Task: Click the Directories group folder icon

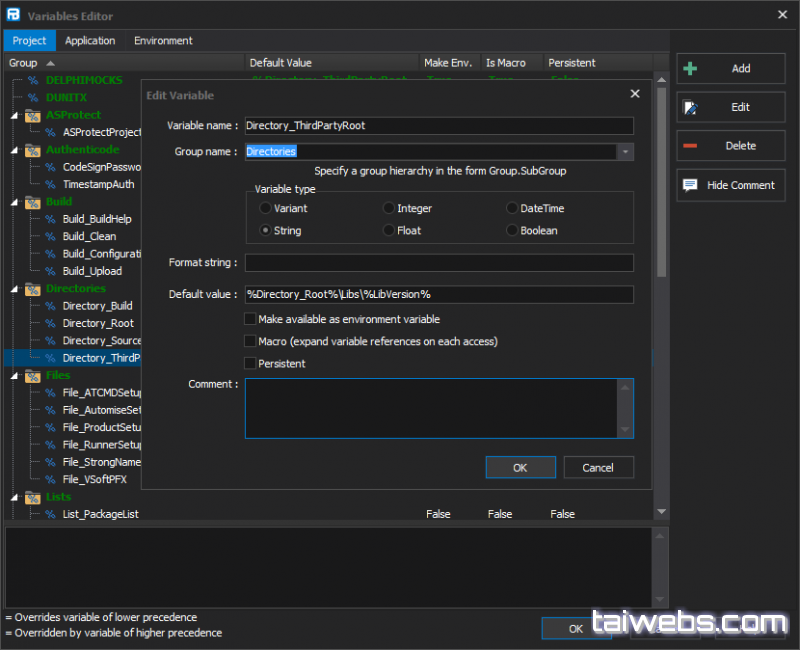Action: click(33, 289)
